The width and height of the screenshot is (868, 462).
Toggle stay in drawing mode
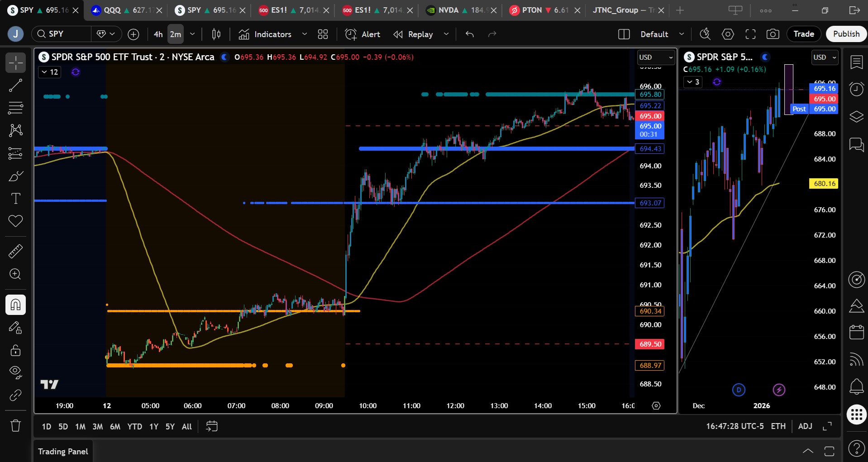15,328
